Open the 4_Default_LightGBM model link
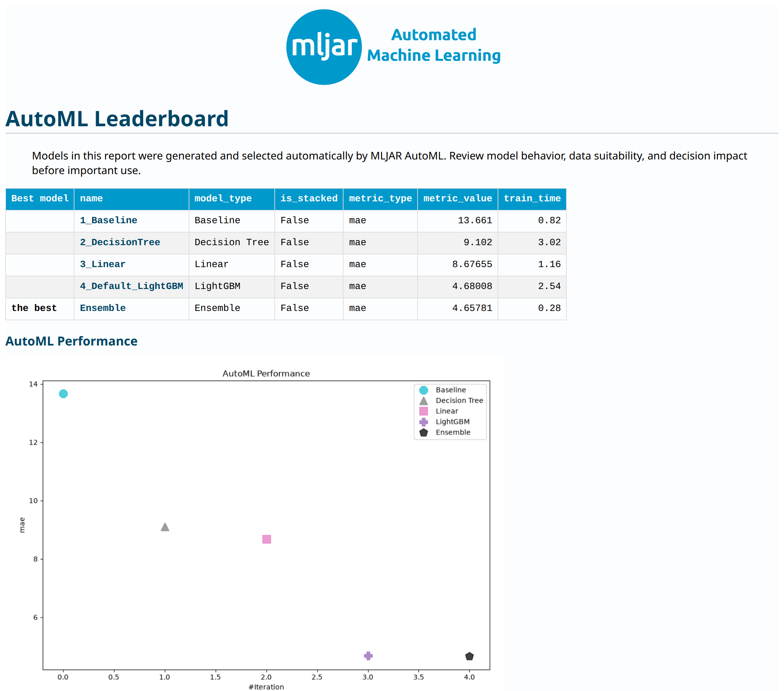 point(132,286)
